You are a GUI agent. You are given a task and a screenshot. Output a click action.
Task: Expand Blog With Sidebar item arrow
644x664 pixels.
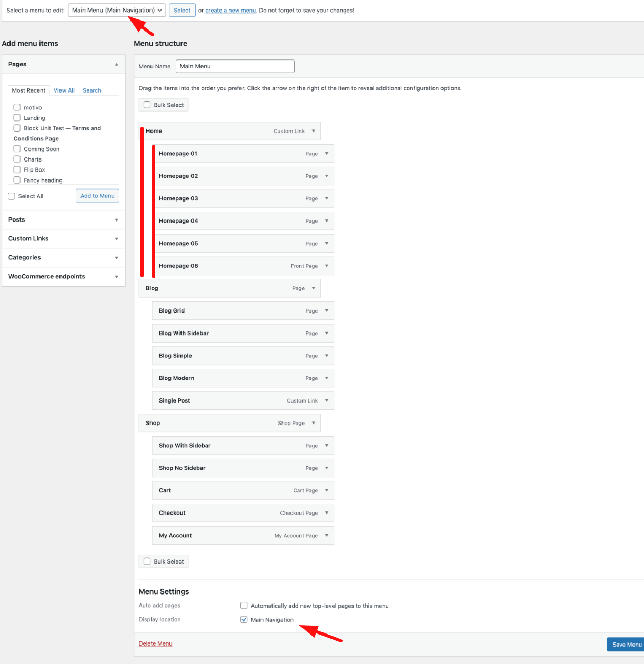pos(327,333)
